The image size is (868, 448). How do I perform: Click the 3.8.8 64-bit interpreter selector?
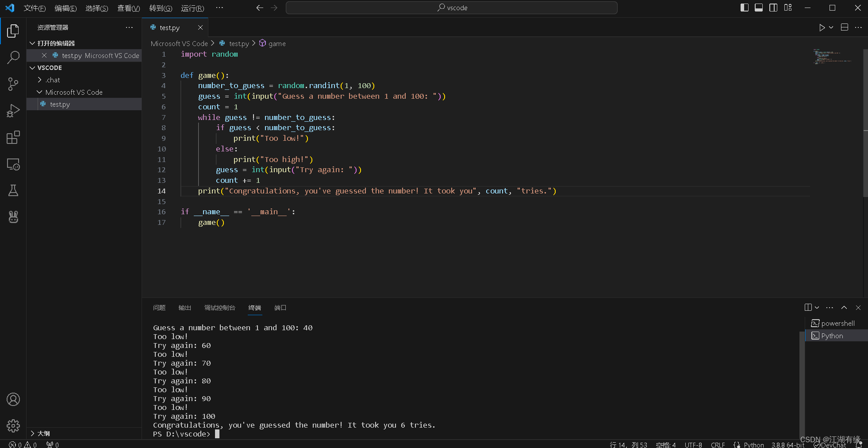point(788,444)
